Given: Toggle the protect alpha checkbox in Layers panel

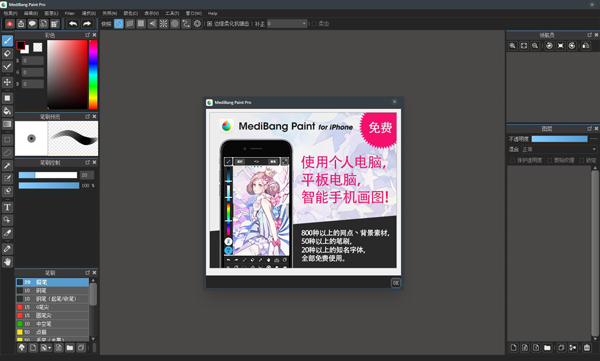Looking at the screenshot, I should point(512,160).
